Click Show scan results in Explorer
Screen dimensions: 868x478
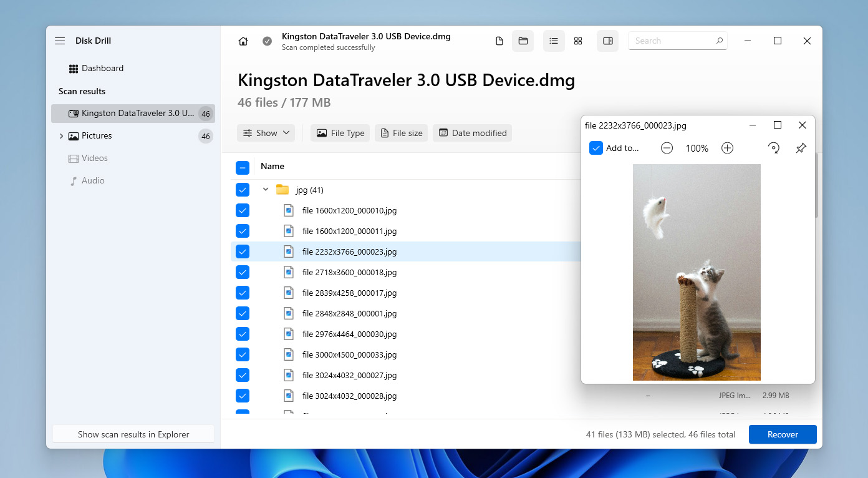(133, 434)
